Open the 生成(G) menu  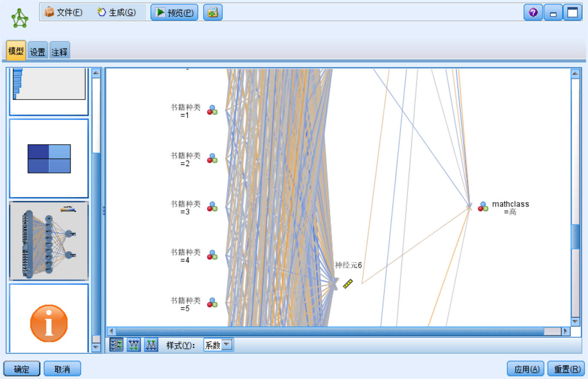click(117, 12)
